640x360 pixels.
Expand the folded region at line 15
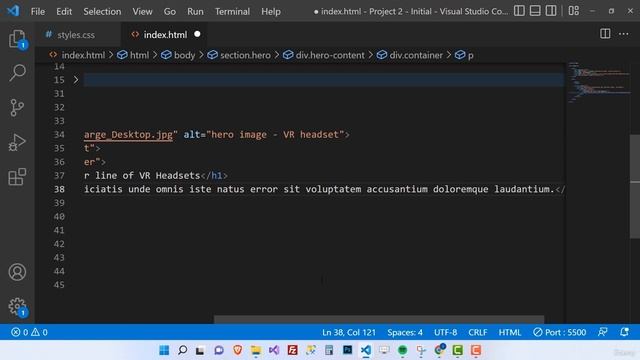76,80
